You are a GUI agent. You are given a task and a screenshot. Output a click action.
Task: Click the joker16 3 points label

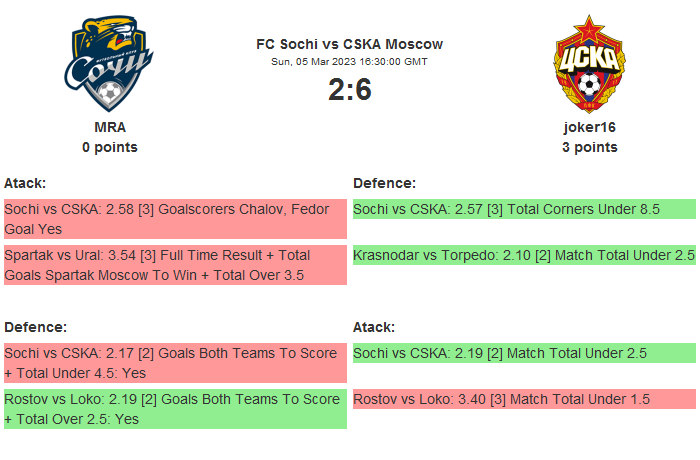tap(589, 147)
